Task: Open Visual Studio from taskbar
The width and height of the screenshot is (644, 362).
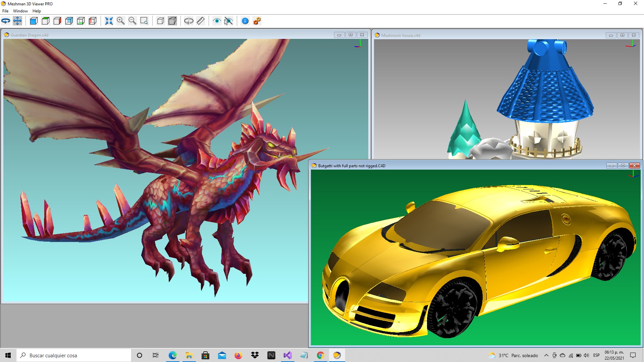Action: tap(288, 355)
